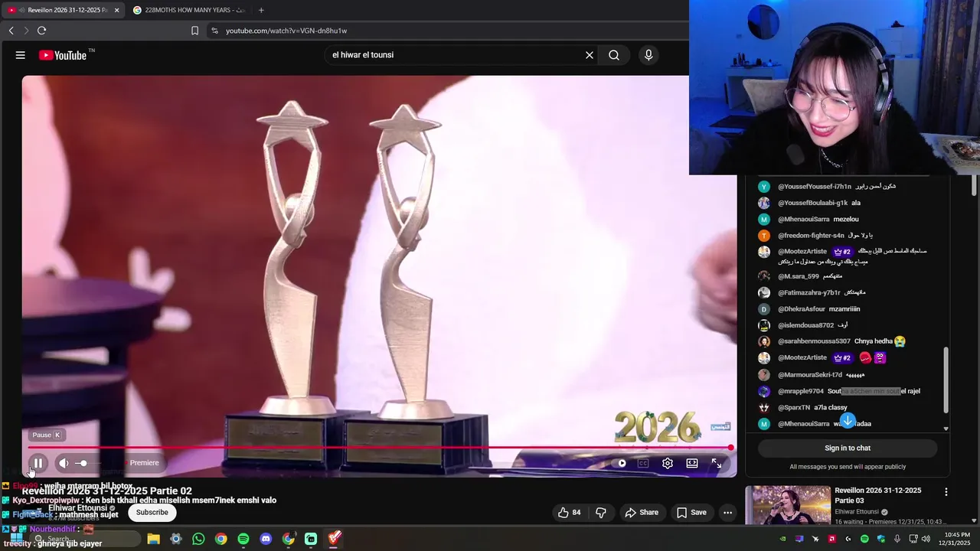Open the YouTube hamburger guide menu
The width and height of the screenshot is (980, 551).
point(21,55)
